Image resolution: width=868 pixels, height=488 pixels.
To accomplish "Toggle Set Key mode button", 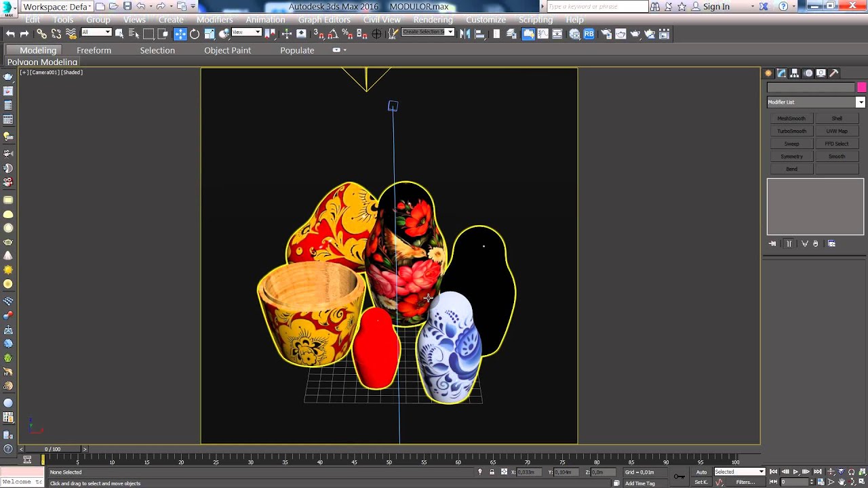I will pos(701,482).
